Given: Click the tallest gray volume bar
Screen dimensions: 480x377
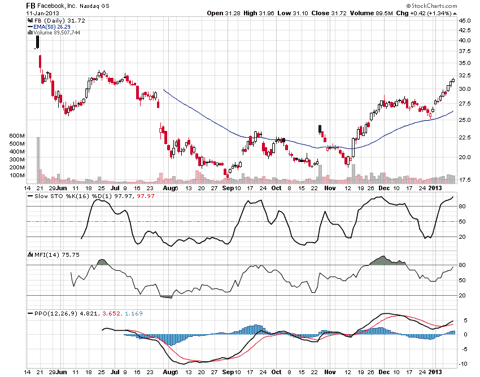Looking at the screenshot, I should coord(38,160).
